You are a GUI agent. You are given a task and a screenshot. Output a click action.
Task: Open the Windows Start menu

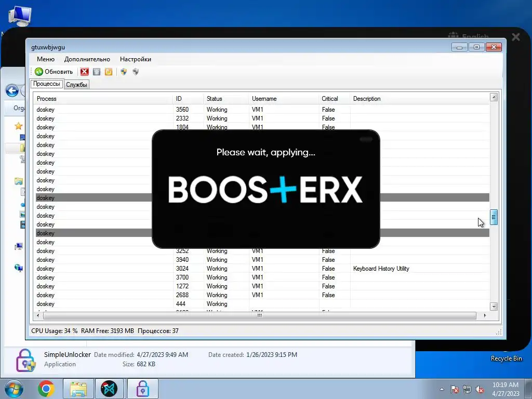click(14, 389)
